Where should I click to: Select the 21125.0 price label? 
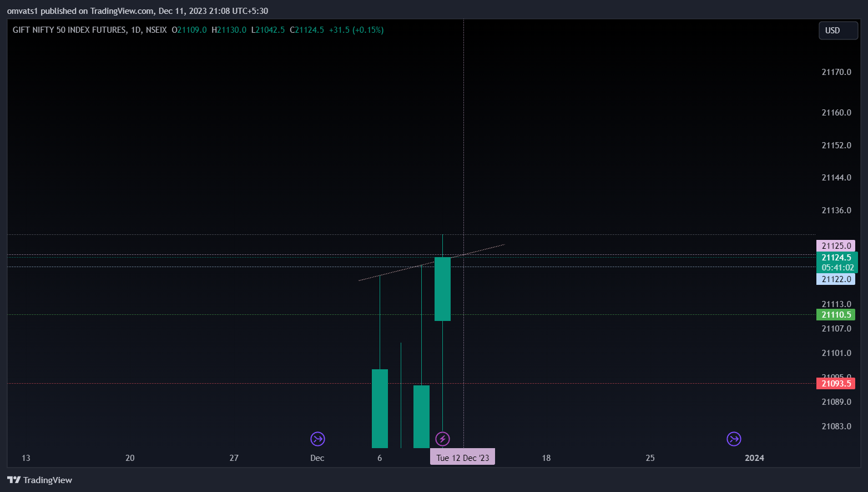coord(836,246)
